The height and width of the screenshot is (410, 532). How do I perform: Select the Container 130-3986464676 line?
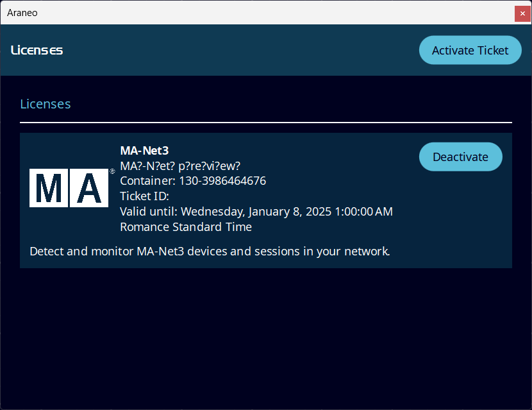pos(193,181)
